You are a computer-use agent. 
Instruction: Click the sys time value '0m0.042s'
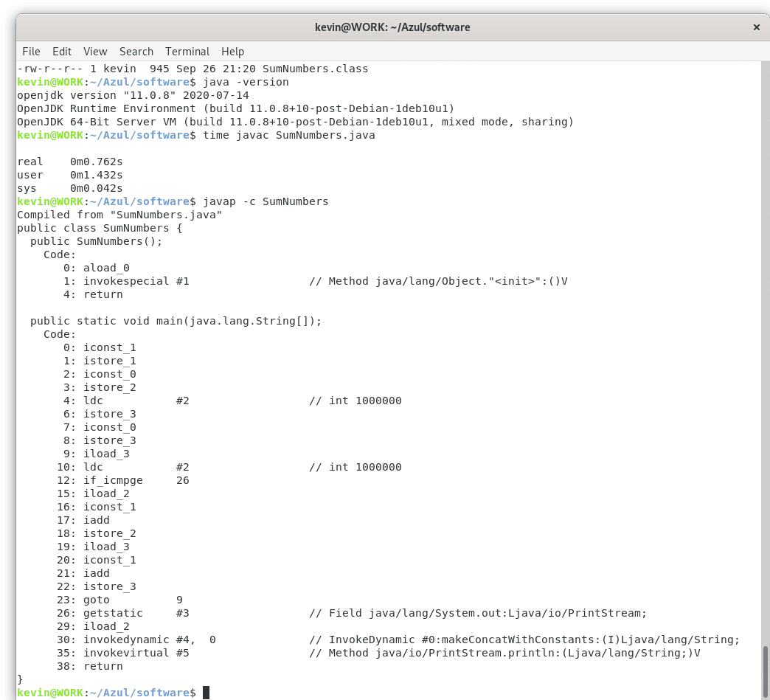coord(96,188)
